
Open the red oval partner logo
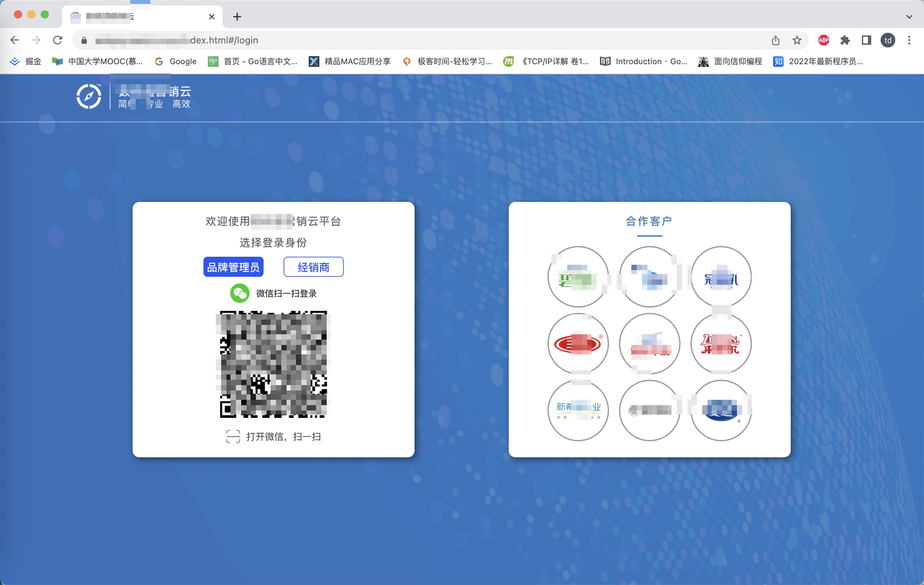[578, 343]
